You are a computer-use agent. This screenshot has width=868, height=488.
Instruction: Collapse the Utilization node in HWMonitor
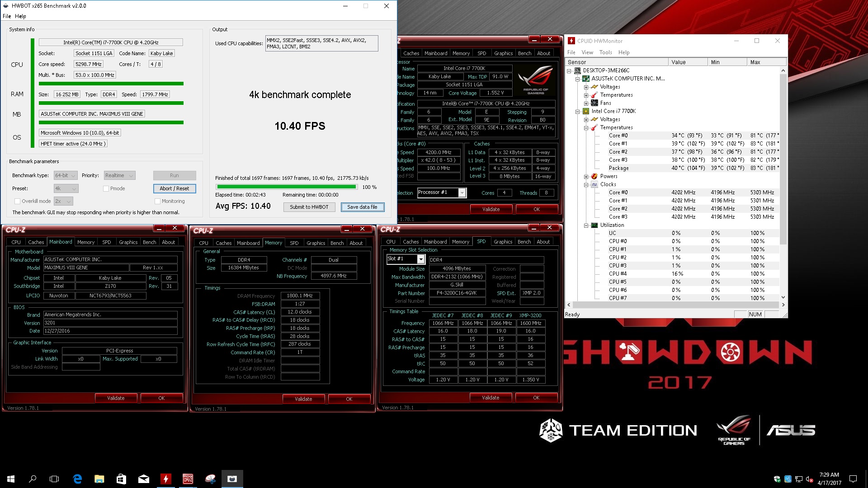pyautogui.click(x=586, y=225)
